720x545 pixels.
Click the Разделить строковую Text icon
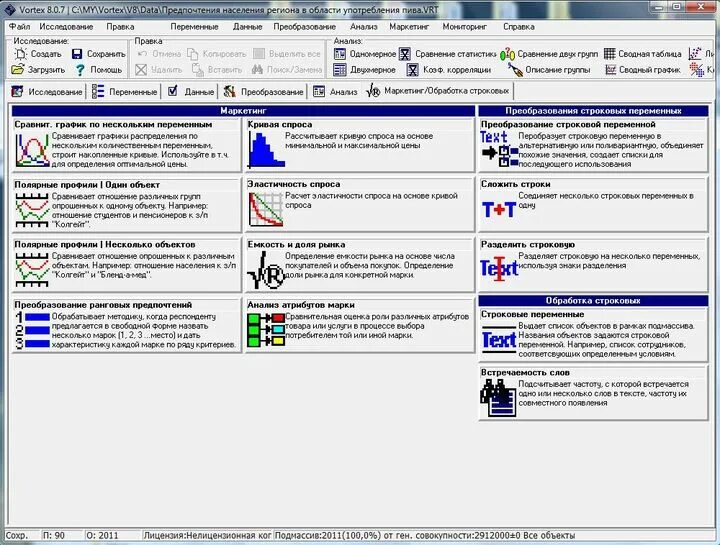point(499,269)
